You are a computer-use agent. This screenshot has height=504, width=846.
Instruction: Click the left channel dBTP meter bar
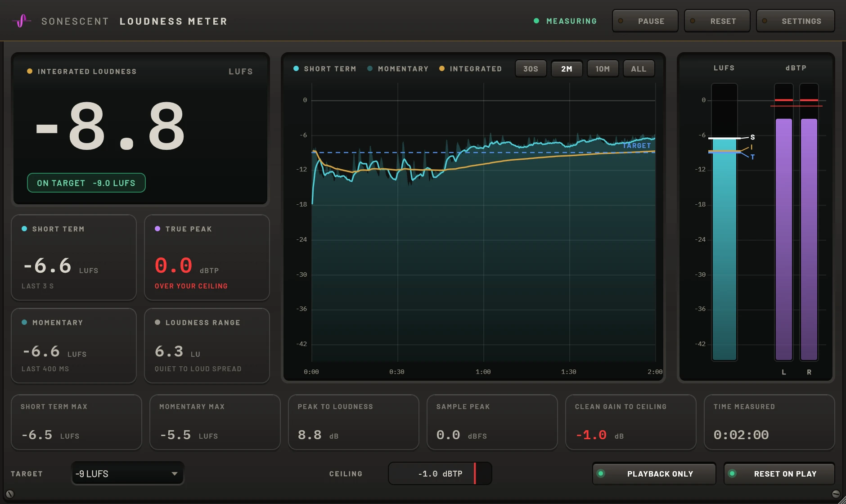[x=784, y=222]
